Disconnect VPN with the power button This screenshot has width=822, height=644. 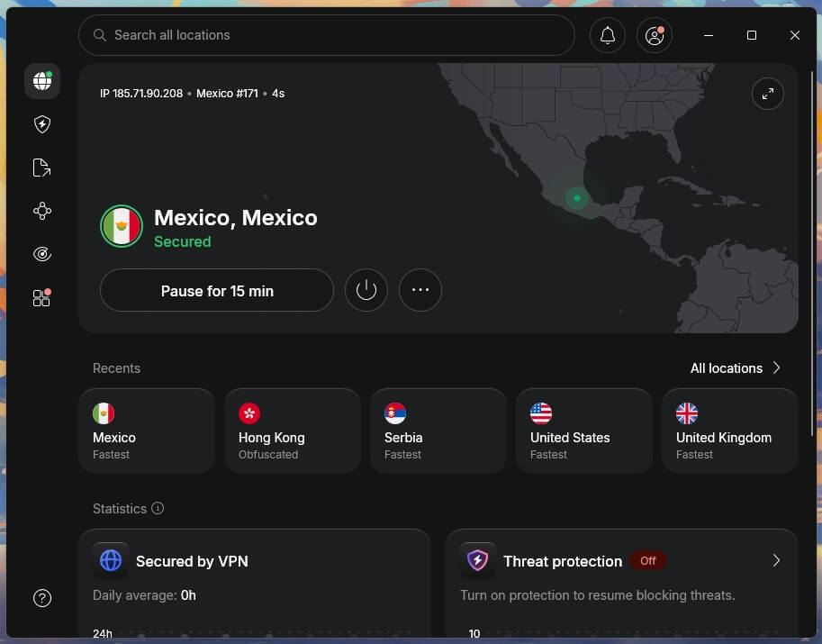point(366,290)
